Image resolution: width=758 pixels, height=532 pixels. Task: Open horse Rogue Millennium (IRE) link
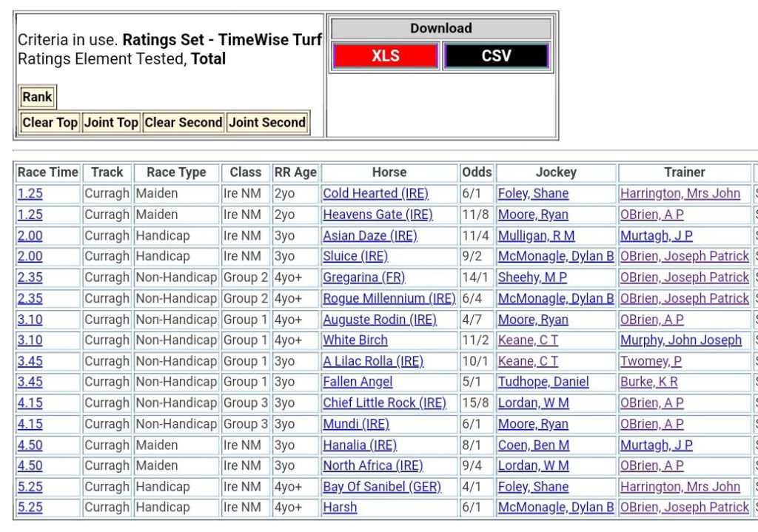point(389,299)
